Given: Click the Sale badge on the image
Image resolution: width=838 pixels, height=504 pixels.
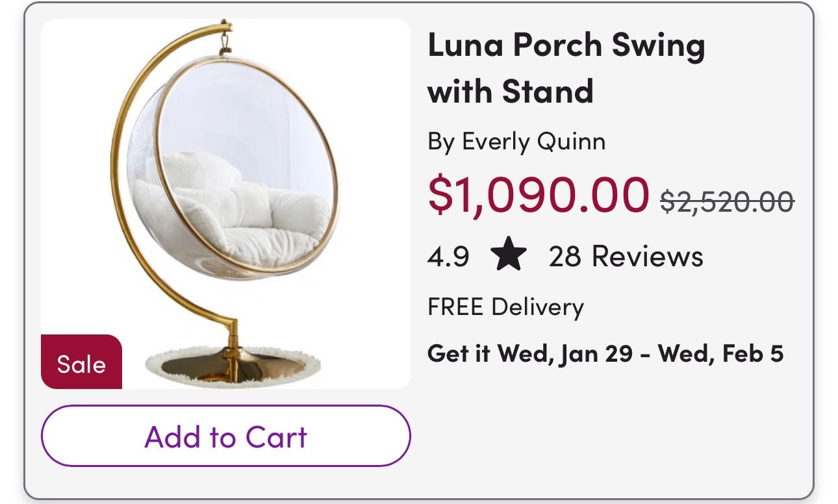Looking at the screenshot, I should (81, 362).
